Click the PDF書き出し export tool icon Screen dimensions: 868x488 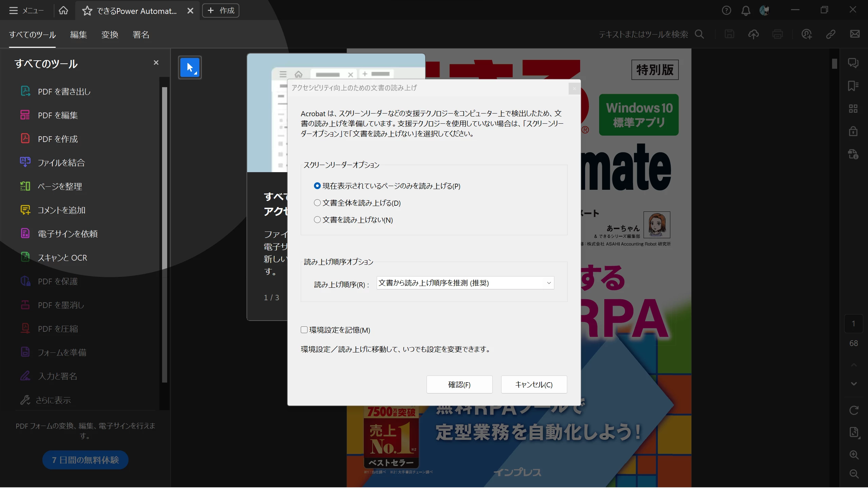[x=25, y=91]
